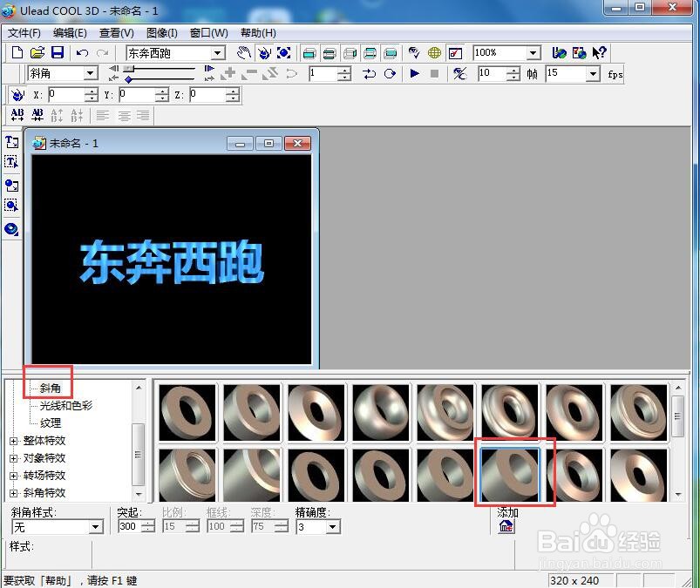Open the 斜角样式 dropdown showing 无
Image resolution: width=700 pixels, height=588 pixels.
(96, 527)
